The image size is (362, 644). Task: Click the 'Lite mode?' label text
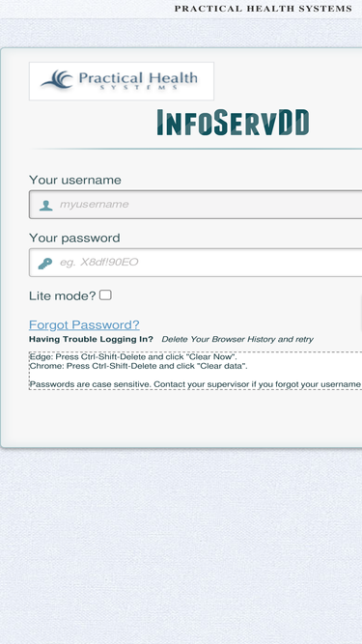pyautogui.click(x=63, y=295)
